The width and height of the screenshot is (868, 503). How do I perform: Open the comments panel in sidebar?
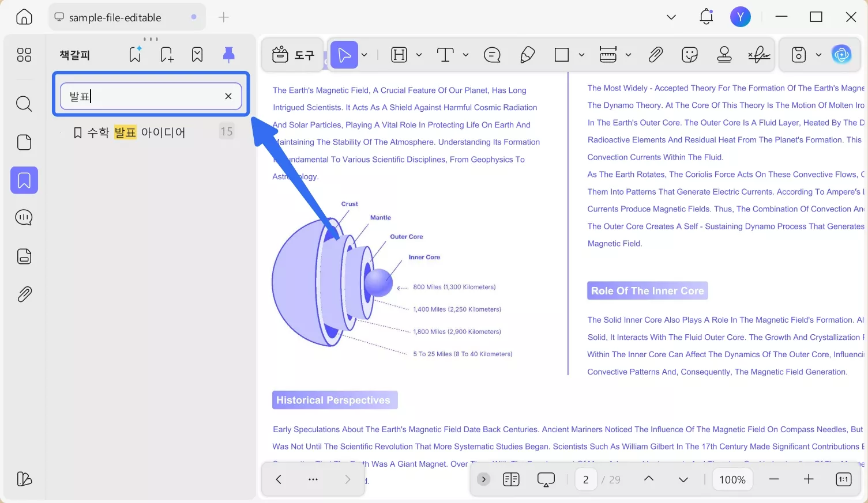24,218
